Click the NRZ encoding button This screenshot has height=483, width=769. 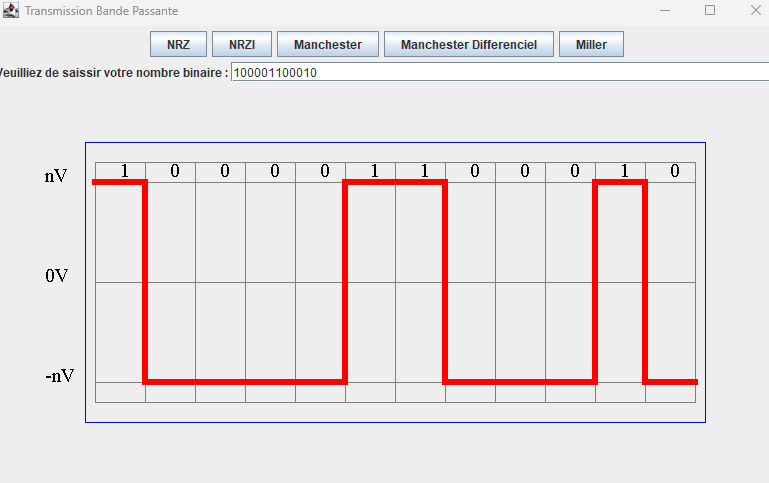(x=178, y=44)
